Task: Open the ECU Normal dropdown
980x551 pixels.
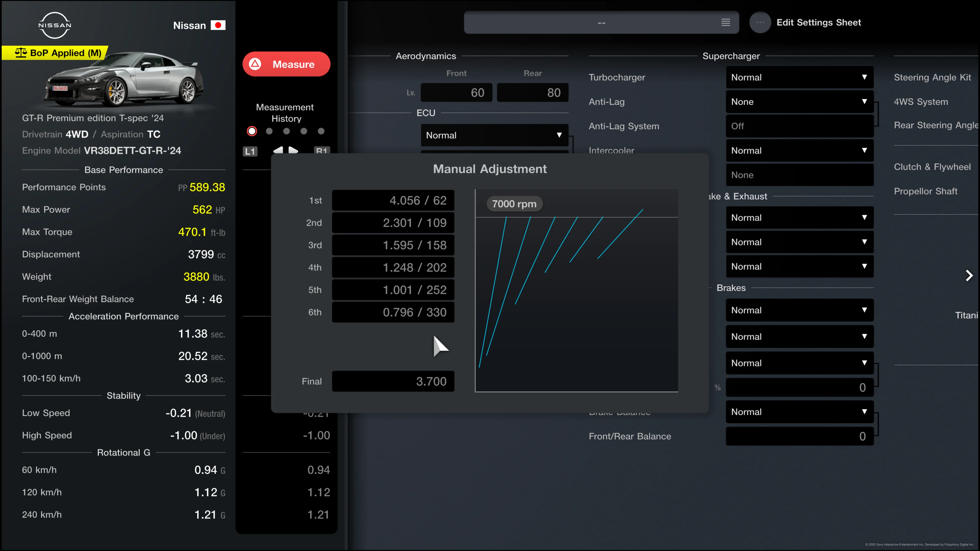Action: point(495,135)
